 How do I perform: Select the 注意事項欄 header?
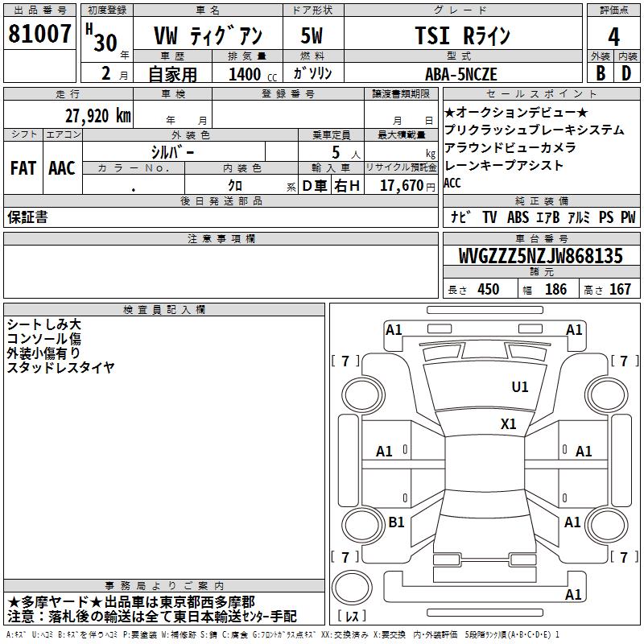[x=221, y=238]
